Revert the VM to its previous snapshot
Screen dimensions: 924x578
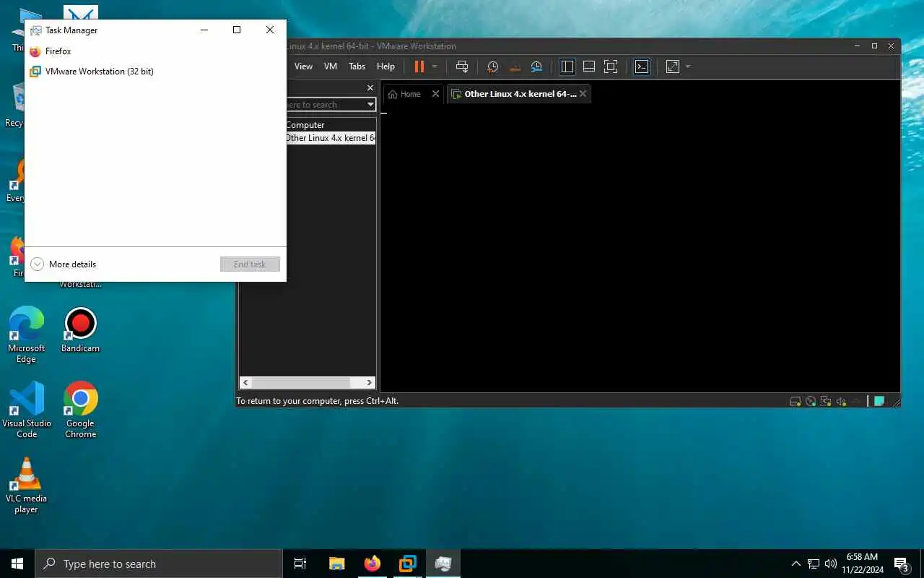click(515, 66)
